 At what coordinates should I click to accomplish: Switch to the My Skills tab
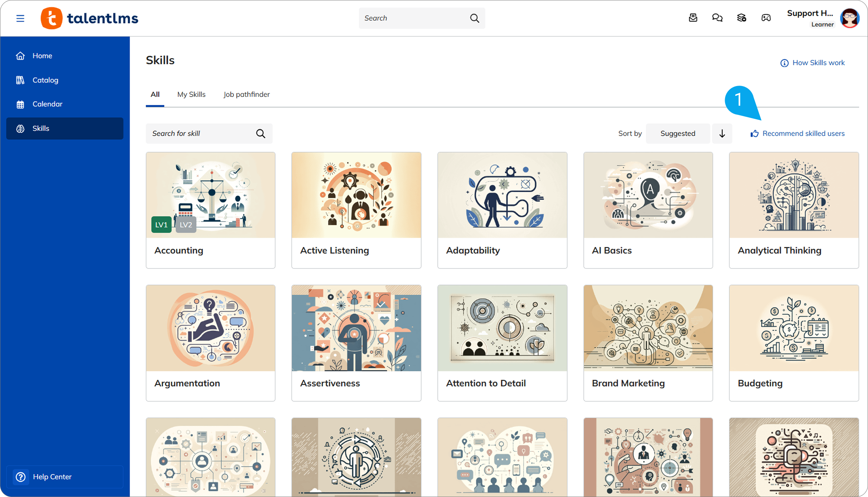pos(191,94)
